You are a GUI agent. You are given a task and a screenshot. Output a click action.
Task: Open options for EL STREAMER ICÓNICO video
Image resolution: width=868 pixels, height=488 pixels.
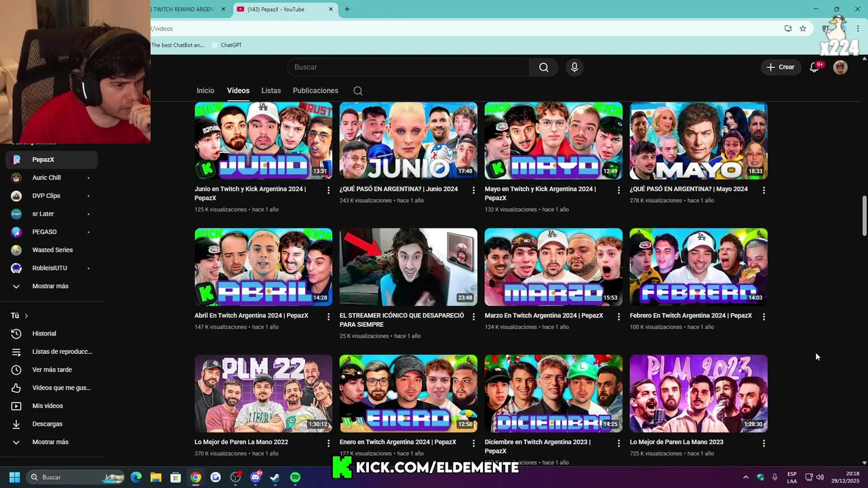(474, 317)
